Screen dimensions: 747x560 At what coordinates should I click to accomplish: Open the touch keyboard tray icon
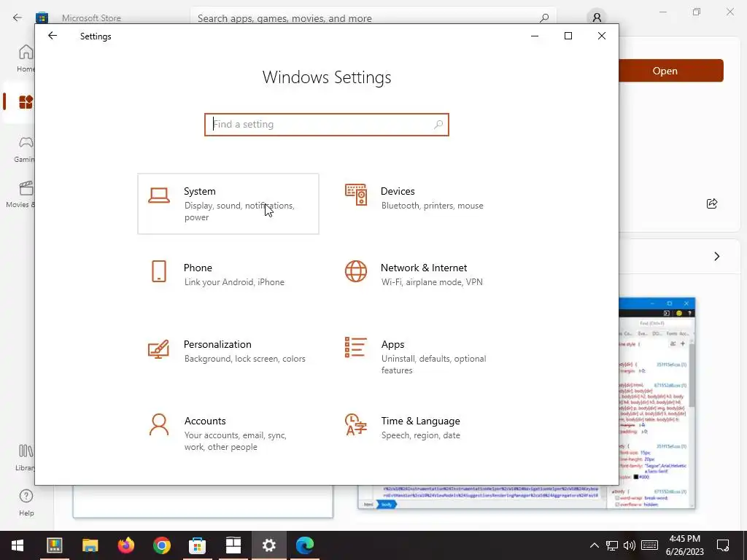[x=649, y=545]
